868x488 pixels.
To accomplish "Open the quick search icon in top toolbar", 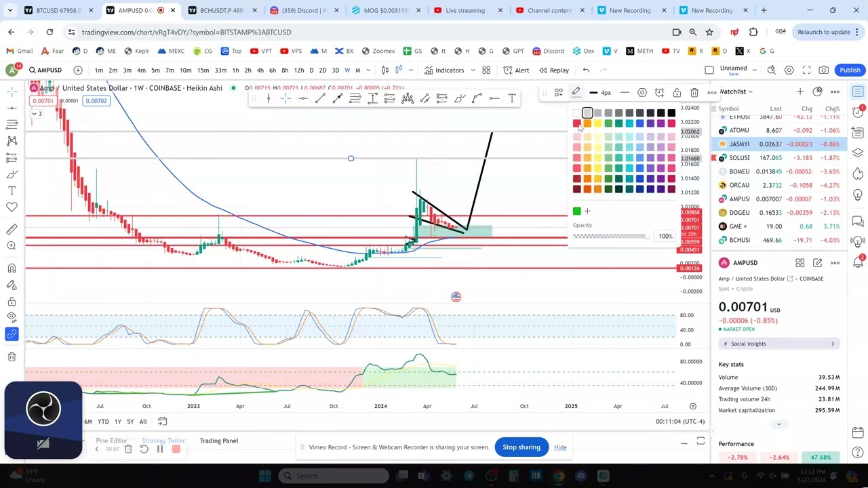I will click(772, 70).
